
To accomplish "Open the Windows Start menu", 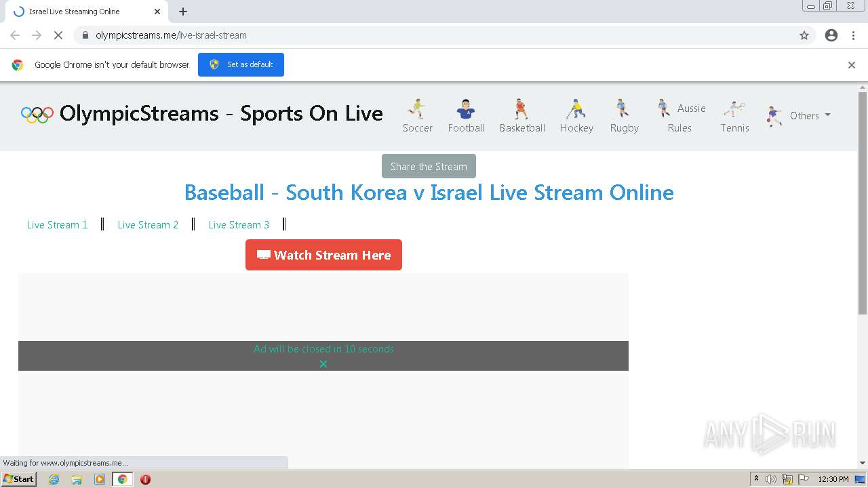I will tap(19, 479).
